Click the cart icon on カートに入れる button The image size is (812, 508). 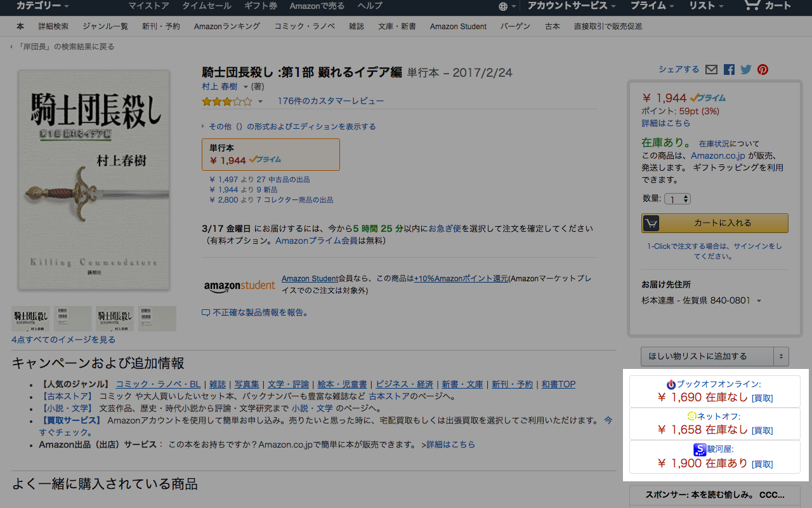652,223
